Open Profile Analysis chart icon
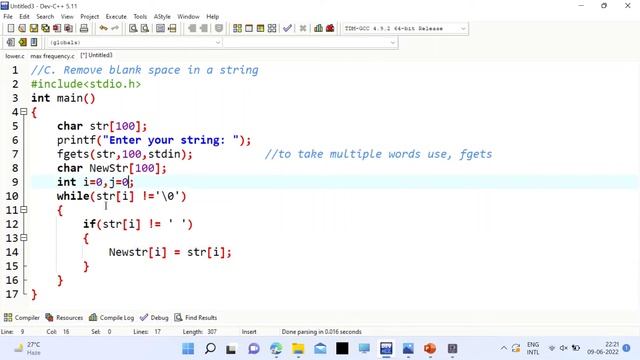 tap(318, 28)
